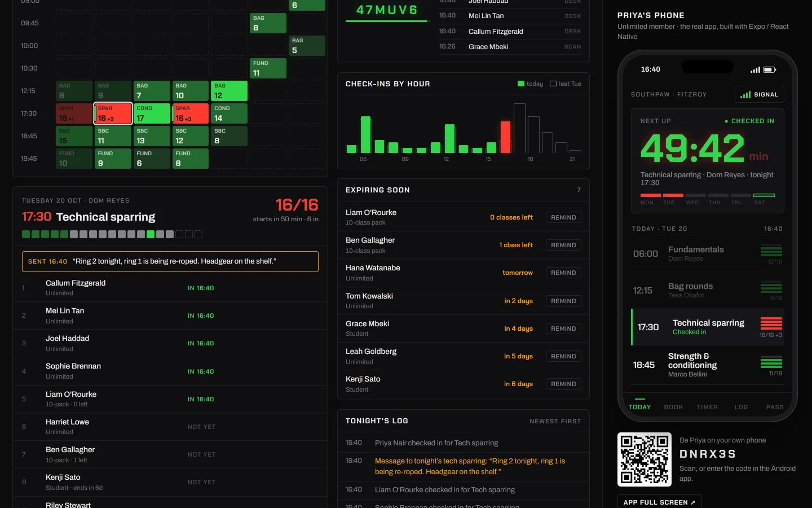Click REMIND for Liam O'Rourke
The height and width of the screenshot is (508, 812).
point(563,217)
